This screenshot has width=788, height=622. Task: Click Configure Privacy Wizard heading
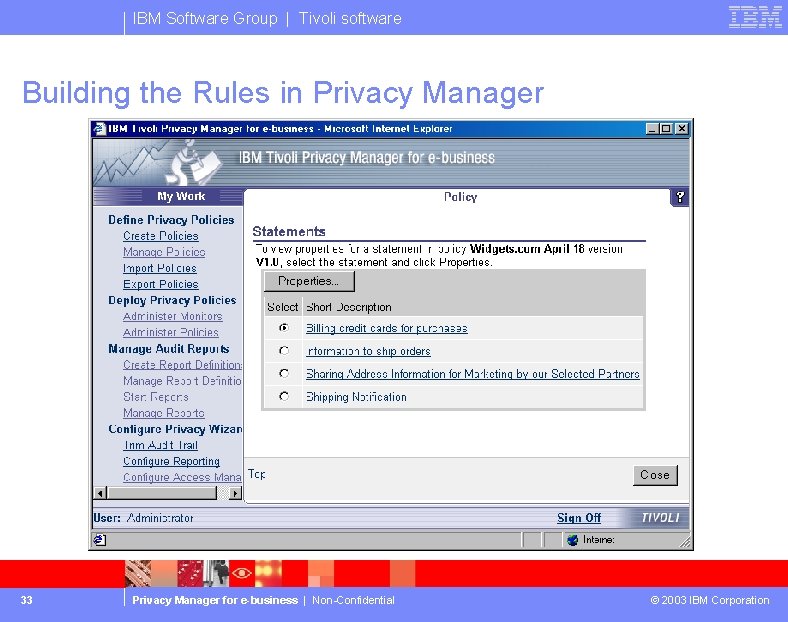[175, 429]
